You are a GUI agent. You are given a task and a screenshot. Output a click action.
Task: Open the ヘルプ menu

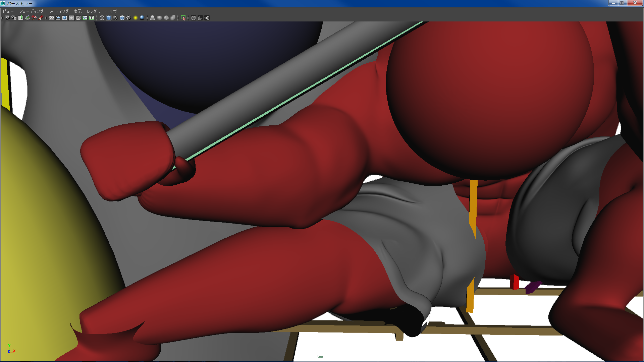click(x=111, y=11)
